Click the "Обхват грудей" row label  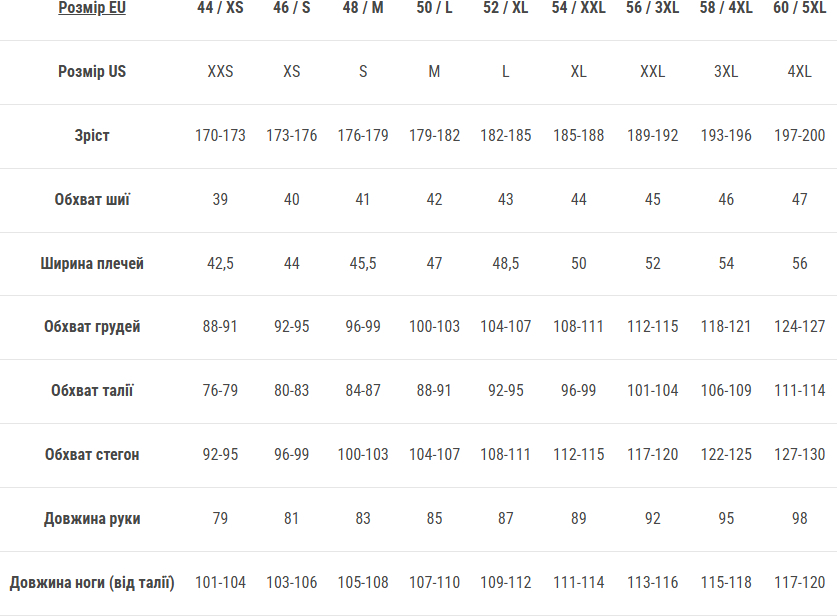[x=92, y=327]
